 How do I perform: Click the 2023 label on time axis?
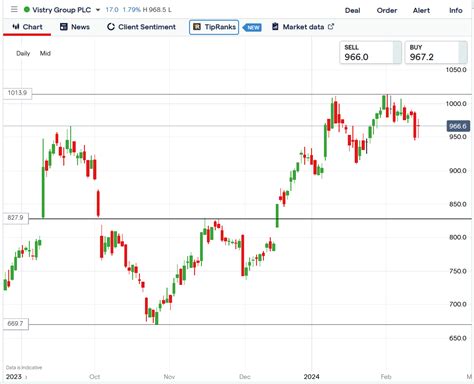(14, 377)
